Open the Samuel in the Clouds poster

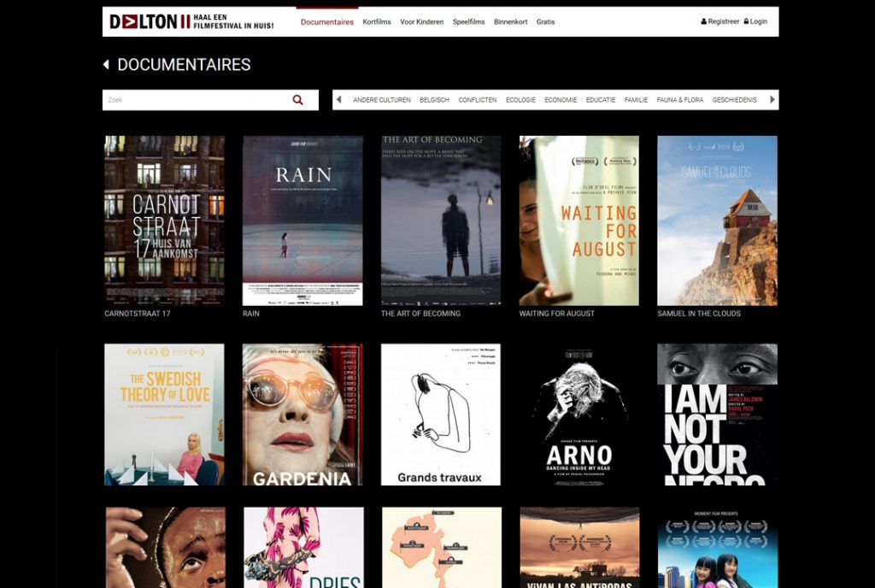point(717,220)
